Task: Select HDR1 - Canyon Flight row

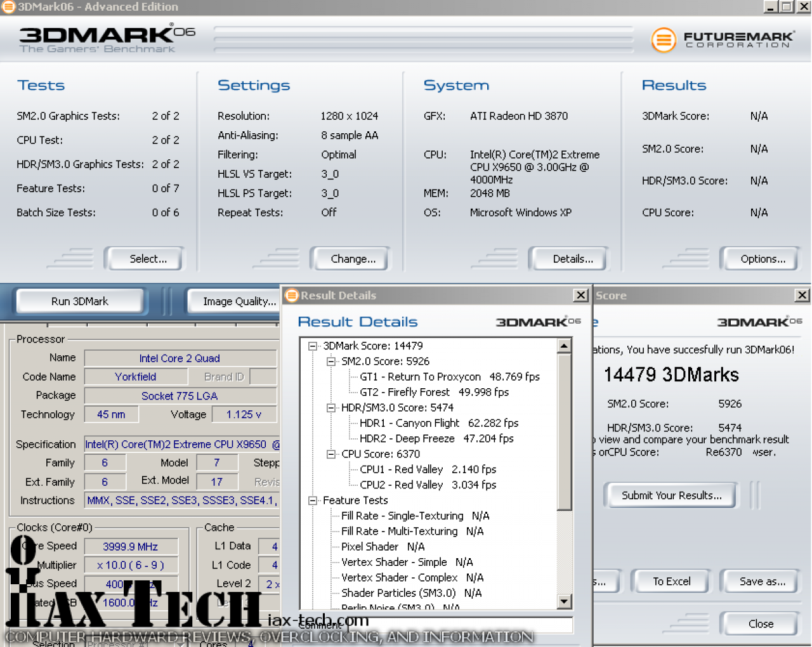Action: (438, 423)
